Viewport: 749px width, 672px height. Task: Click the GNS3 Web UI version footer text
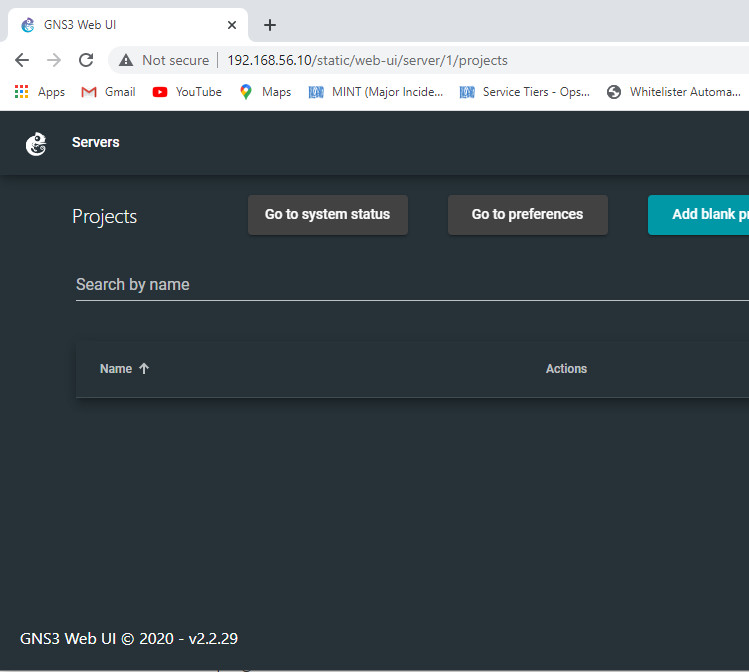129,639
